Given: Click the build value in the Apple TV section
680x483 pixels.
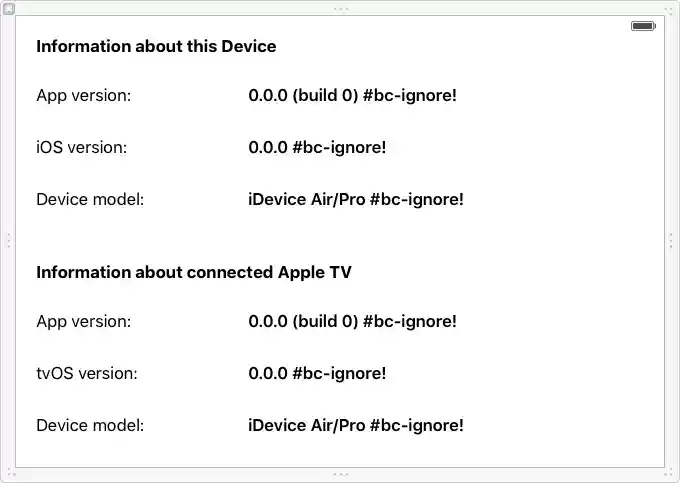Looking at the screenshot, I should click(352, 322).
